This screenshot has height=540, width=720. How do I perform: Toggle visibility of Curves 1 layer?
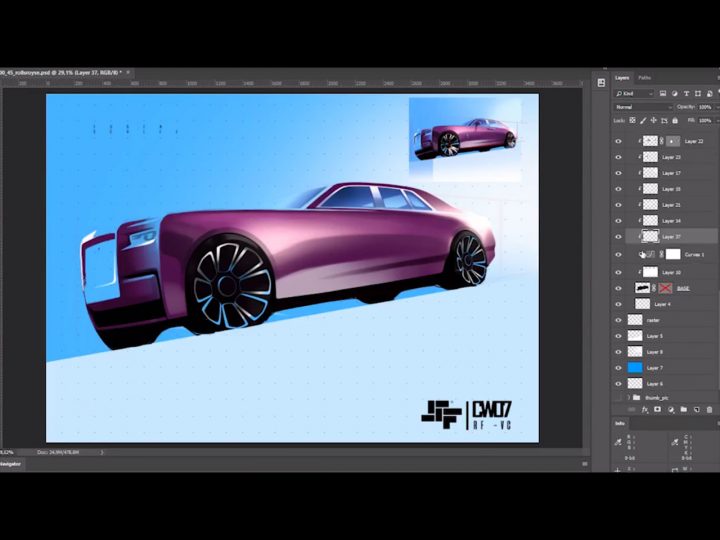pos(618,255)
